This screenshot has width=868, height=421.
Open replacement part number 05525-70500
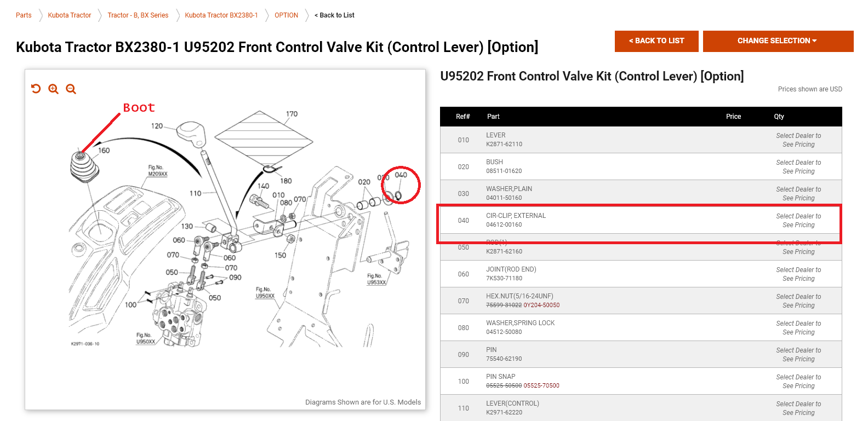click(x=541, y=386)
